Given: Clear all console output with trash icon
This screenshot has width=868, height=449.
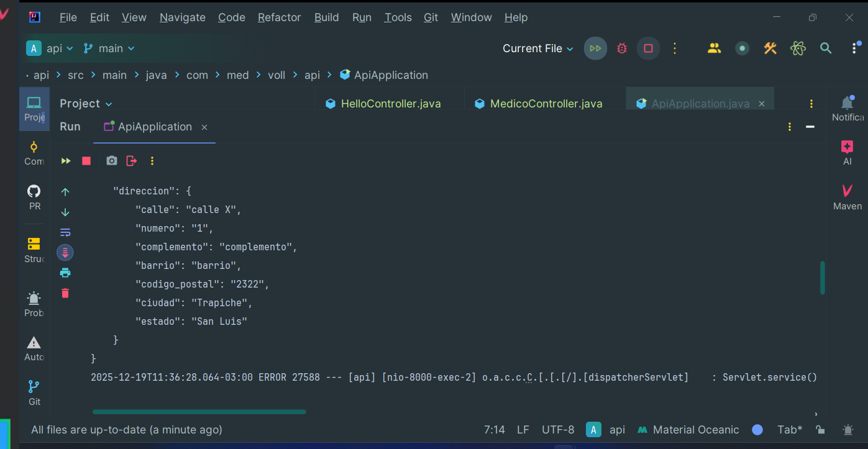Looking at the screenshot, I should point(65,293).
